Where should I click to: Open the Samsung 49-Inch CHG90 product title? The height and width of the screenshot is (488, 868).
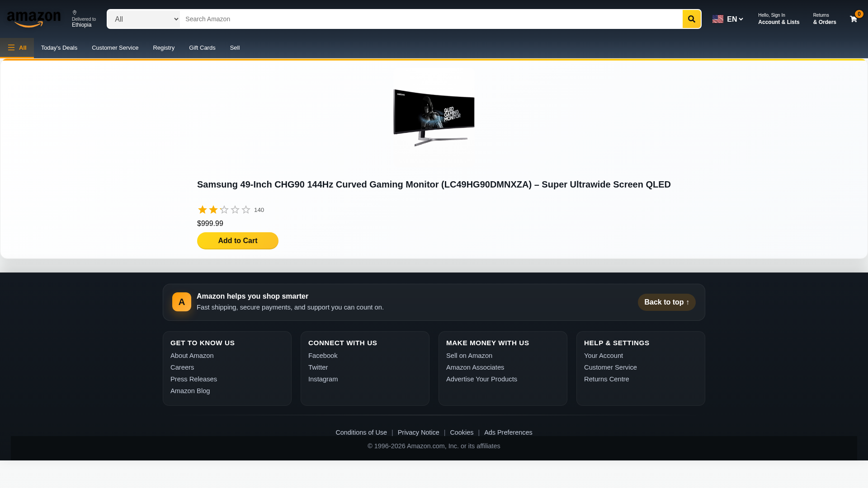[434, 184]
